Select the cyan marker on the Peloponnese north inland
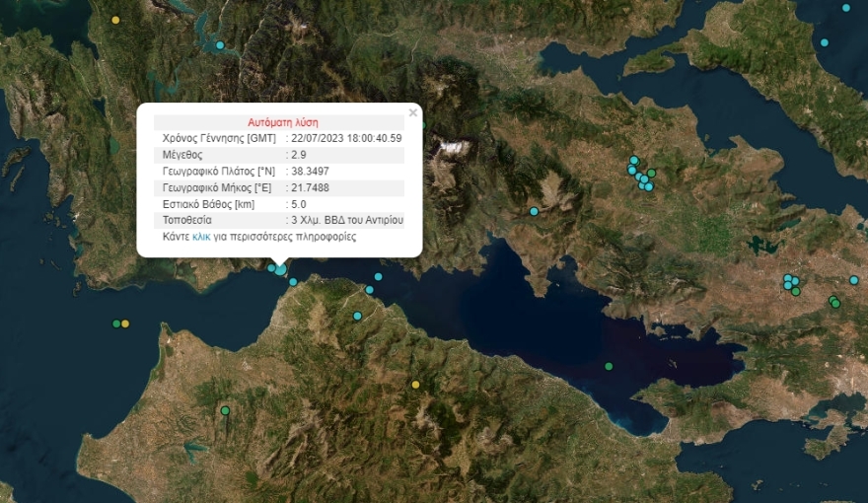This screenshot has width=868, height=503. click(x=358, y=316)
